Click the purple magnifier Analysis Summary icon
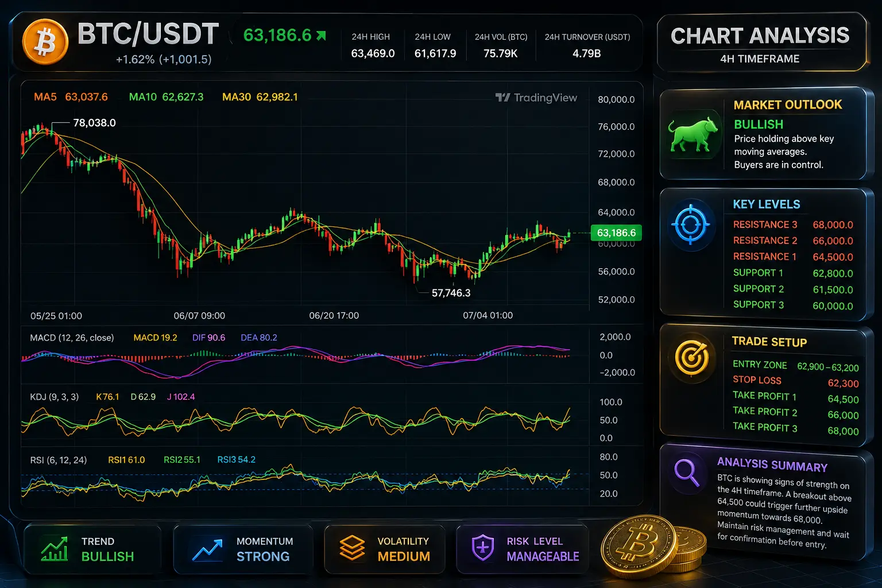Screen dimensions: 882x588 pos(686,473)
